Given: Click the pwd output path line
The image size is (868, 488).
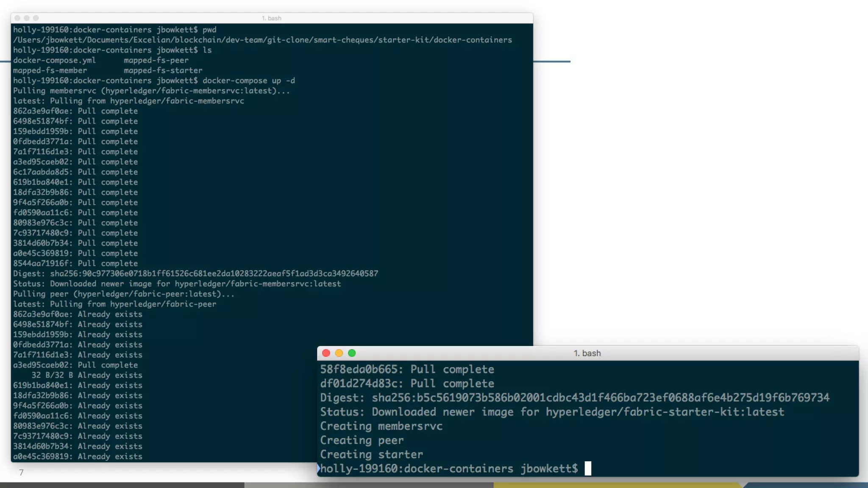Looking at the screenshot, I should click(x=262, y=40).
